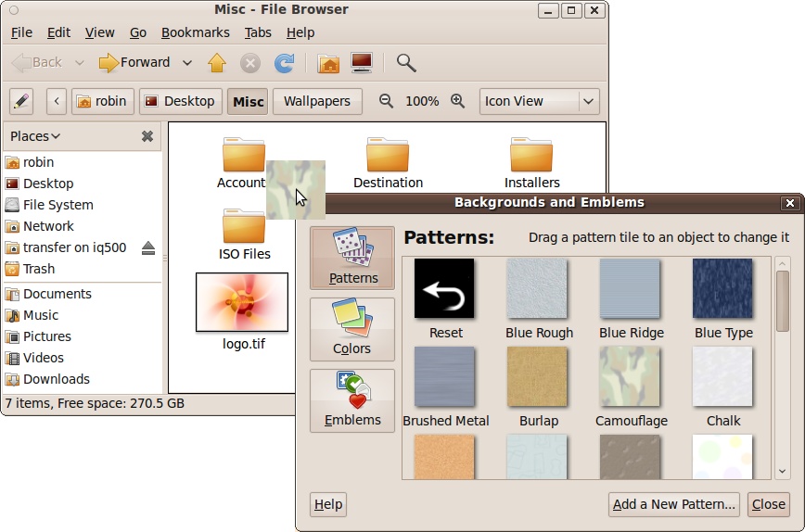Screen dimensions: 805x532
Task: Select Brushed Metal pattern tile
Action: coord(444,376)
